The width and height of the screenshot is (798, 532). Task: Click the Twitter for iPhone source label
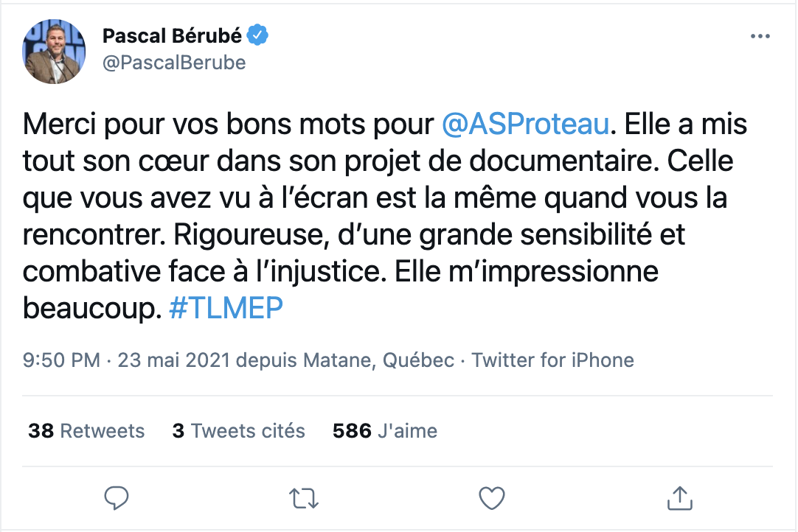(552, 360)
